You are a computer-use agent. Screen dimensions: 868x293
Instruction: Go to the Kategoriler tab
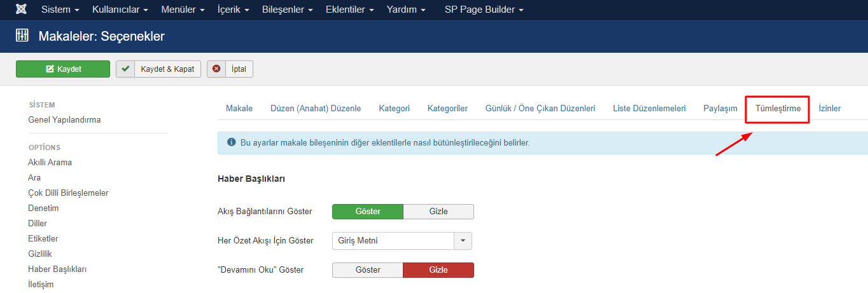(x=447, y=109)
